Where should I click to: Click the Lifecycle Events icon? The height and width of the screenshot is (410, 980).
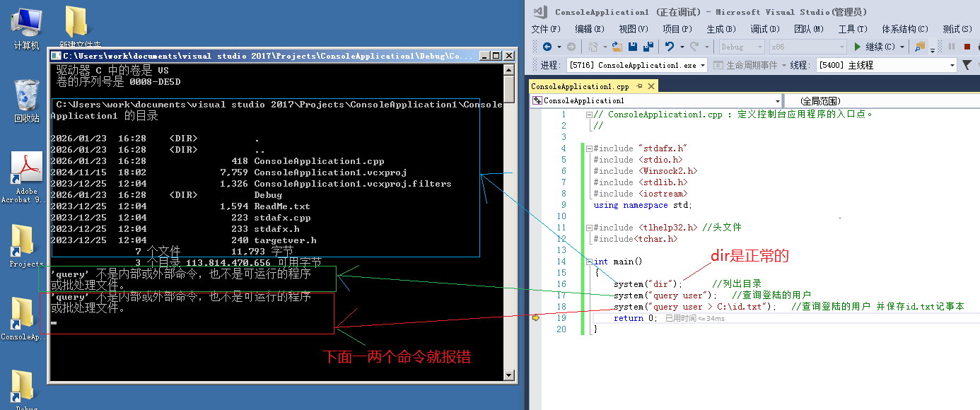click(x=718, y=65)
